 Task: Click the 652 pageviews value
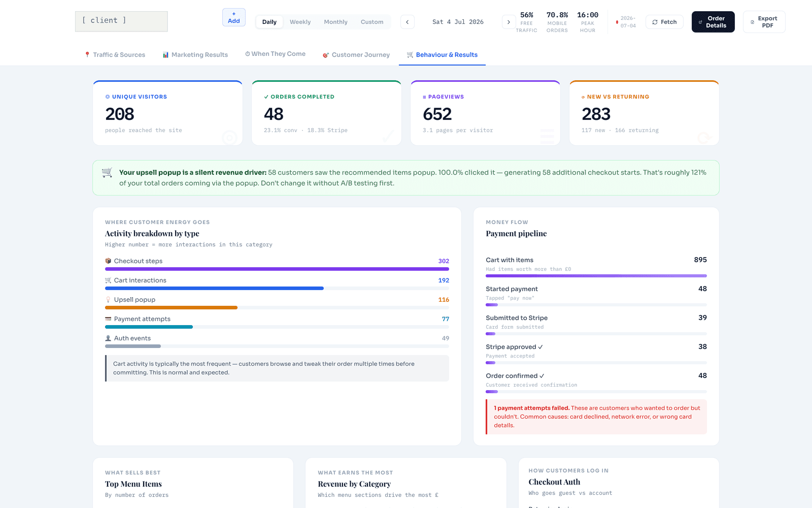tap(437, 114)
